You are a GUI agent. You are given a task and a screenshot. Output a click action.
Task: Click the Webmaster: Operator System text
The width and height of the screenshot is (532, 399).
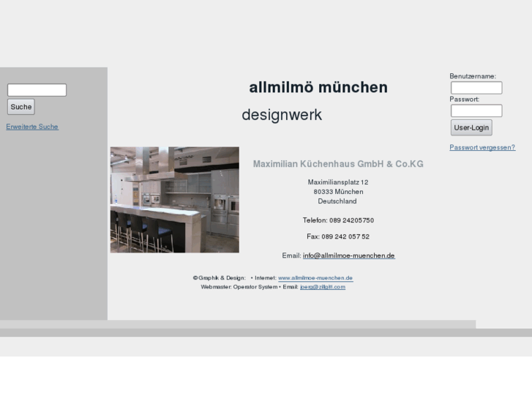[239, 287]
